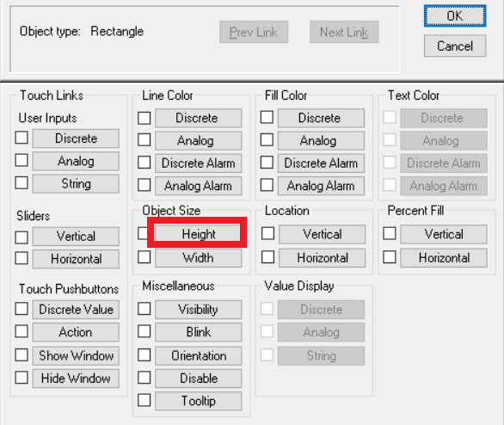Image resolution: width=504 pixels, height=425 pixels.
Task: Open Touch Pushbuttons Action link
Action: coord(76,332)
